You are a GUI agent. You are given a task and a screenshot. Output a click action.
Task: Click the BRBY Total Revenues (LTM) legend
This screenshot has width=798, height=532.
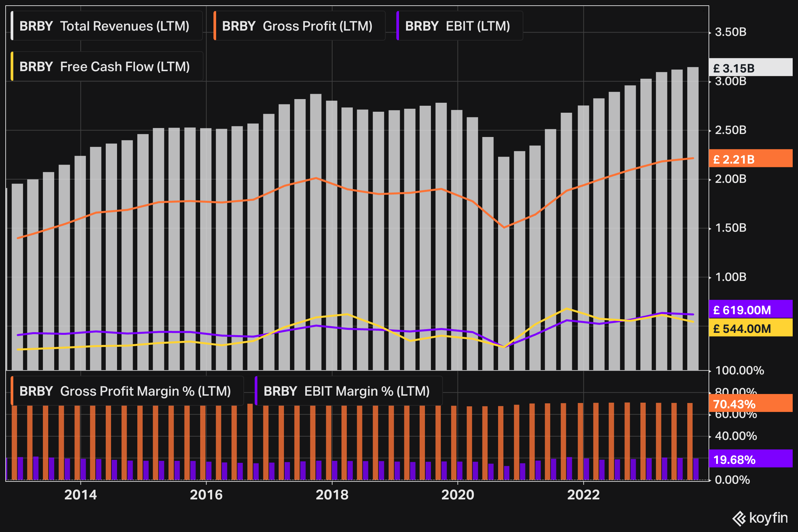106,26
